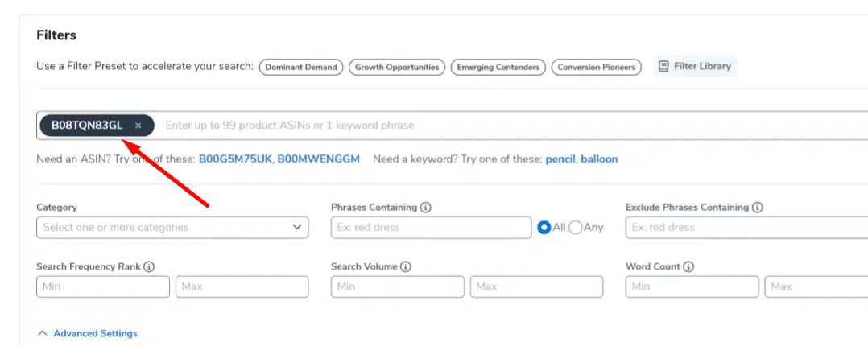Apply the Growth Opportunities preset
868x346 pixels.
click(x=397, y=68)
